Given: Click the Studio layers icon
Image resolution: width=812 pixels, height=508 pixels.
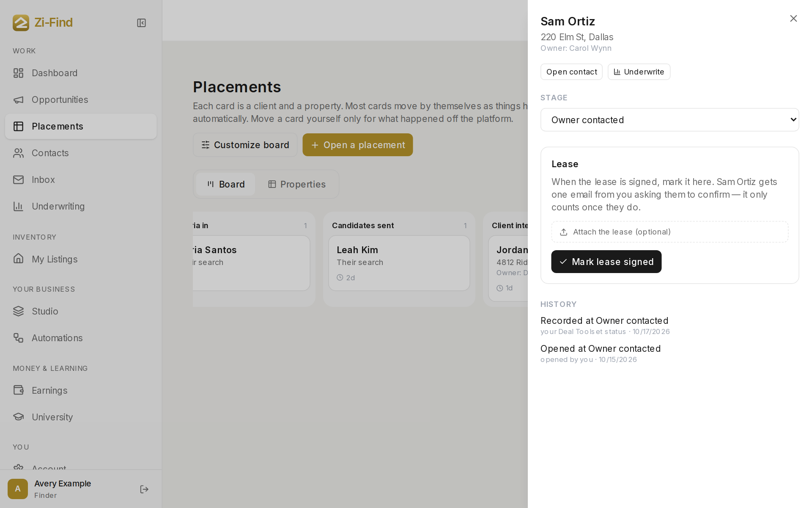Looking at the screenshot, I should tap(18, 311).
